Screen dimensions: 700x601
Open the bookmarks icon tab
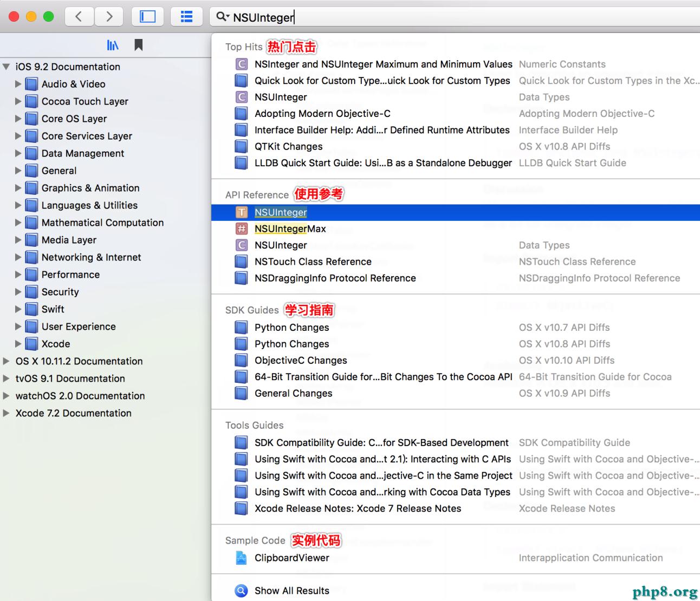[x=139, y=45]
